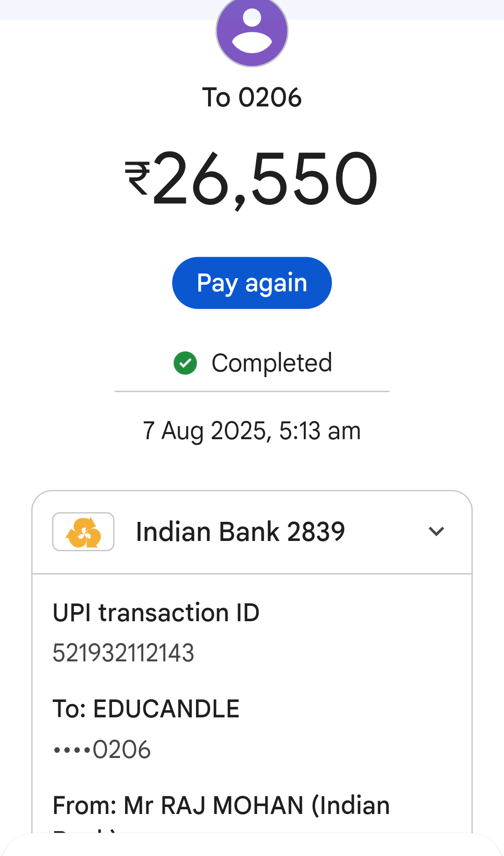Click the rupee currency symbol
Screen dimensions: 504x856
pos(137,178)
